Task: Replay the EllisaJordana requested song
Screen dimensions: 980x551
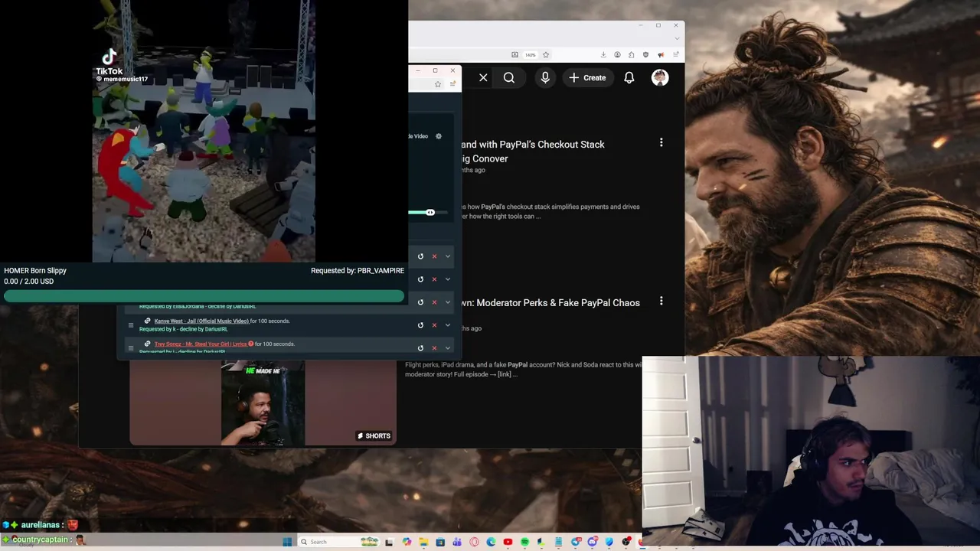Action: [420, 302]
